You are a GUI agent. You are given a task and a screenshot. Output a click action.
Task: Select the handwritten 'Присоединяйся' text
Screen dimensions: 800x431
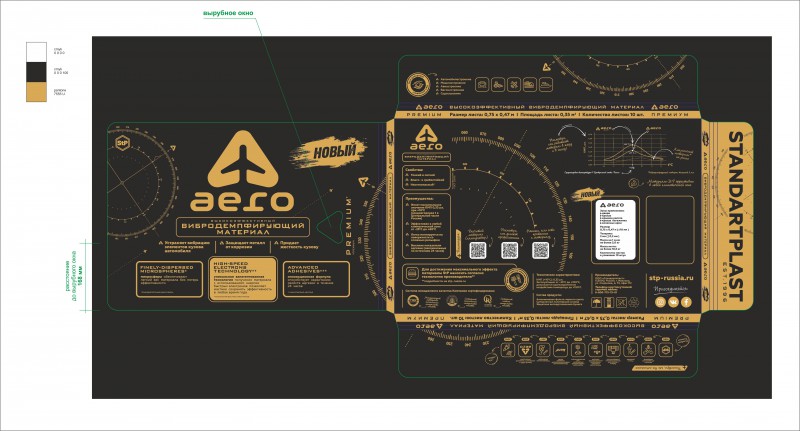click(671, 289)
